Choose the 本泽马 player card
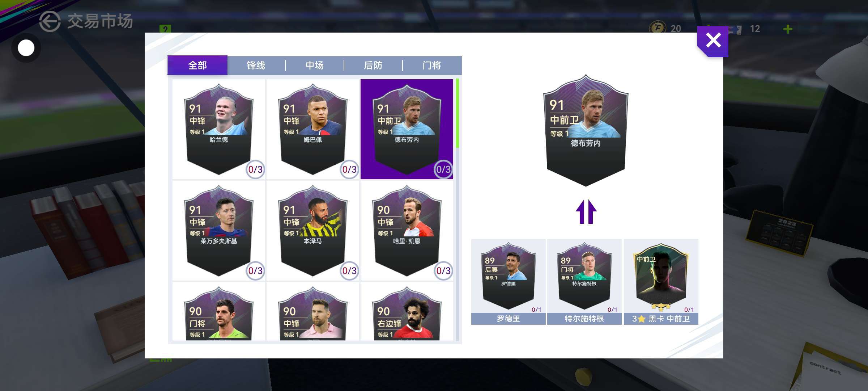Viewport: 868px width, 391px height. 313,231
